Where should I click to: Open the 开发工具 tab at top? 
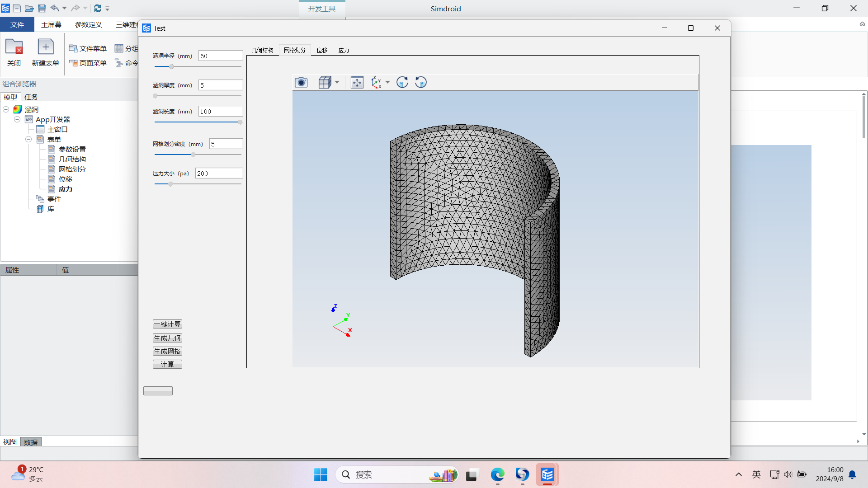click(x=322, y=9)
